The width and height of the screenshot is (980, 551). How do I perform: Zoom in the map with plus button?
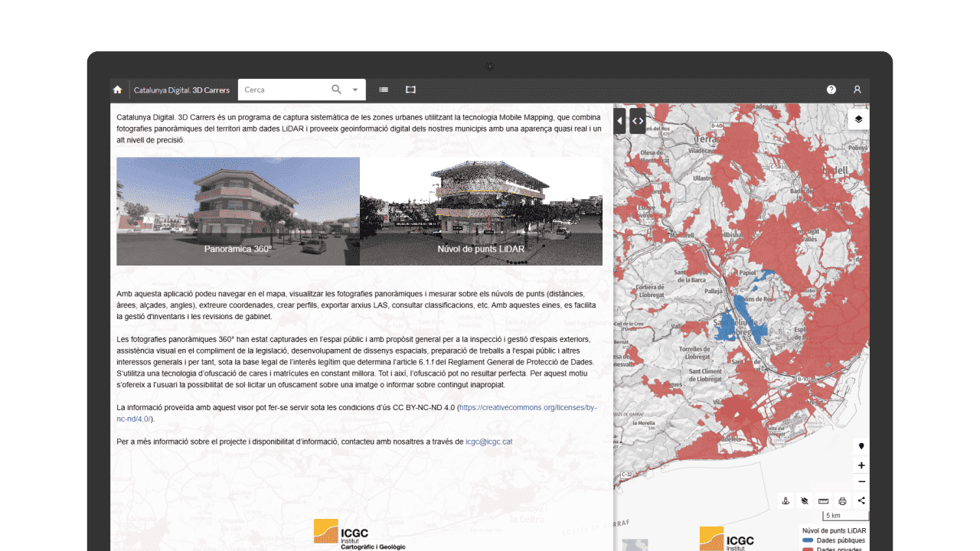point(861,465)
